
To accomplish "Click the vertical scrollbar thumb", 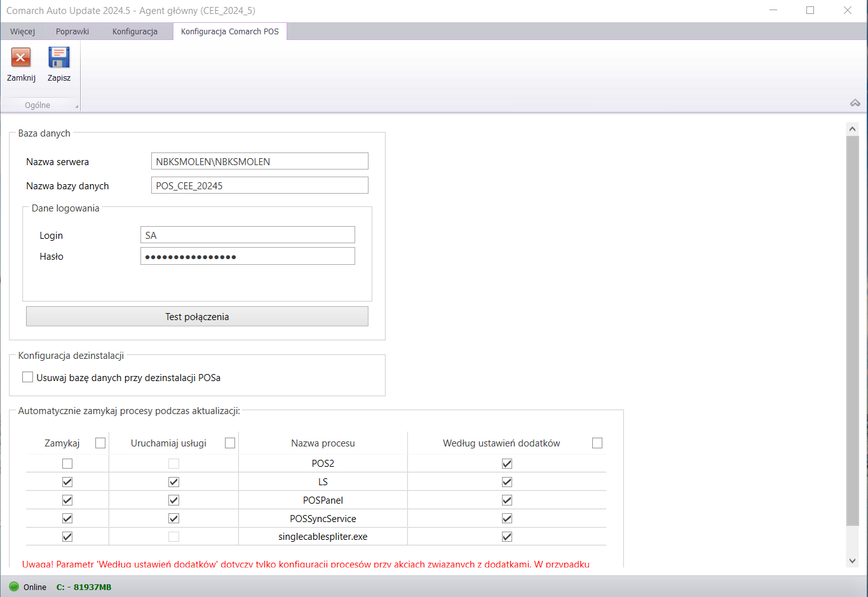I will pos(853,331).
